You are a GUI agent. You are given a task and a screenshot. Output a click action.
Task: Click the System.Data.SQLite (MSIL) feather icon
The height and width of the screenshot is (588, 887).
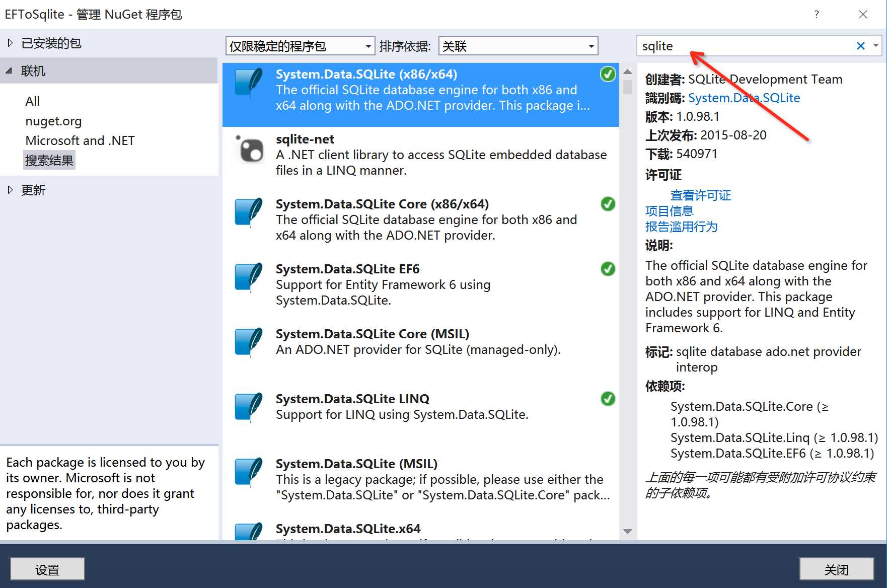pyautogui.click(x=249, y=472)
